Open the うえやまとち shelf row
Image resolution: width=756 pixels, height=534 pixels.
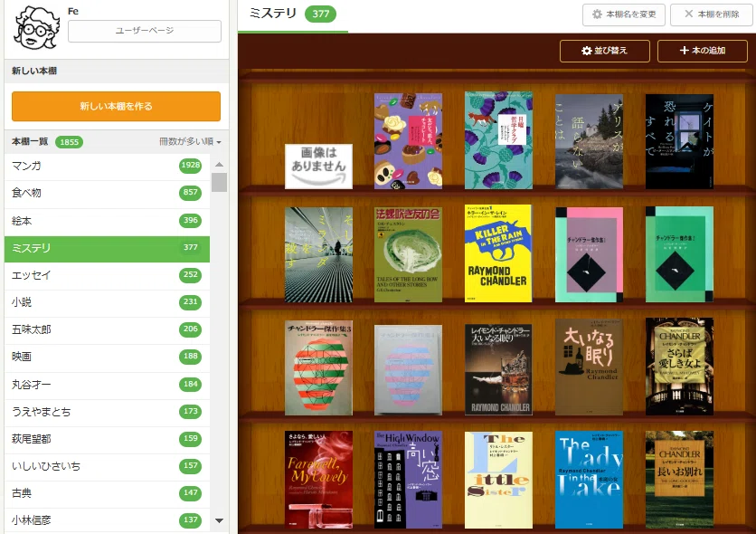(x=107, y=412)
